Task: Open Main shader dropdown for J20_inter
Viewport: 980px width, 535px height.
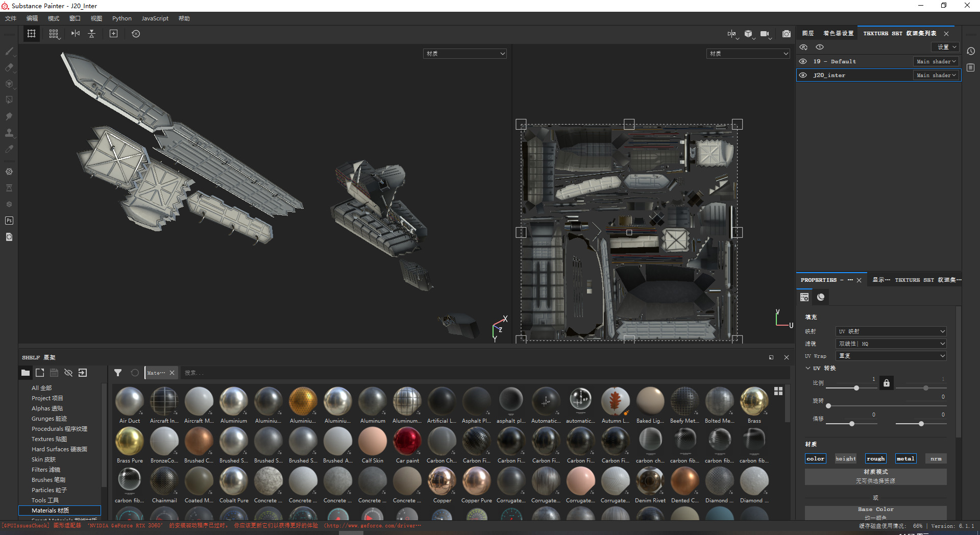Action: [x=936, y=75]
